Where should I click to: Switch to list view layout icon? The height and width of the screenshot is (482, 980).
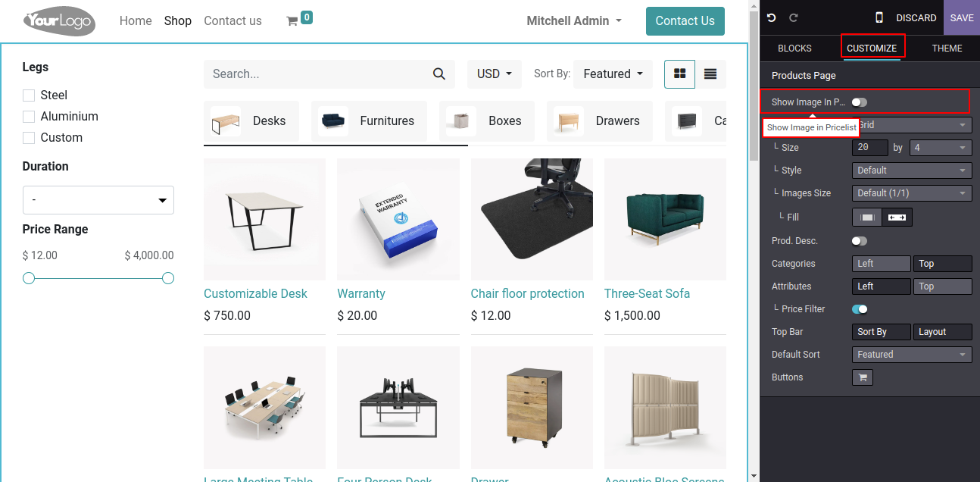coord(710,74)
